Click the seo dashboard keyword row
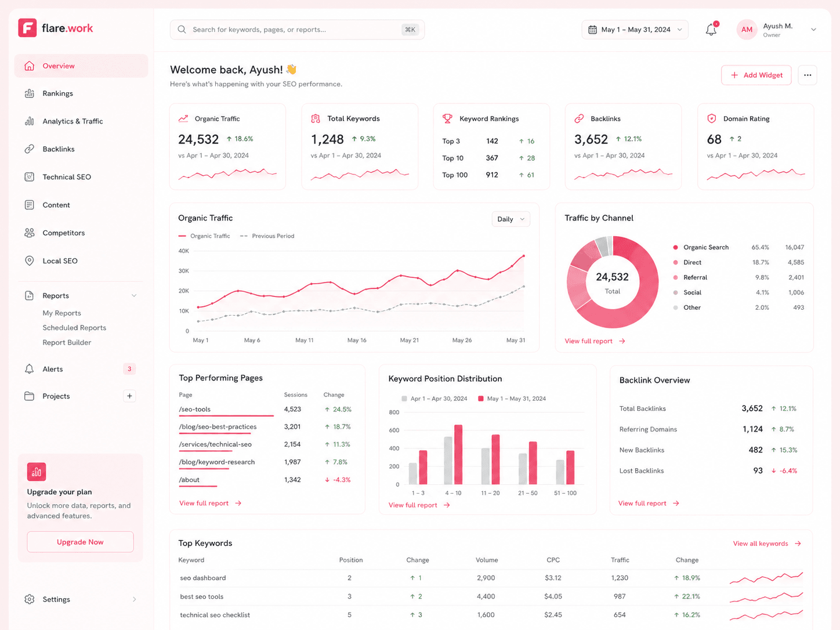Screen dimensions: 840x630 coord(491,578)
